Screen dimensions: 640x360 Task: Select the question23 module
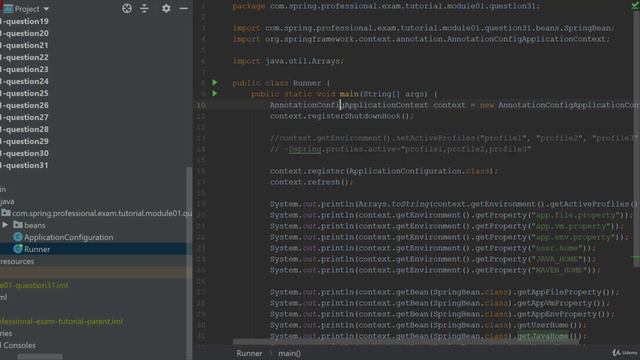tap(24, 69)
